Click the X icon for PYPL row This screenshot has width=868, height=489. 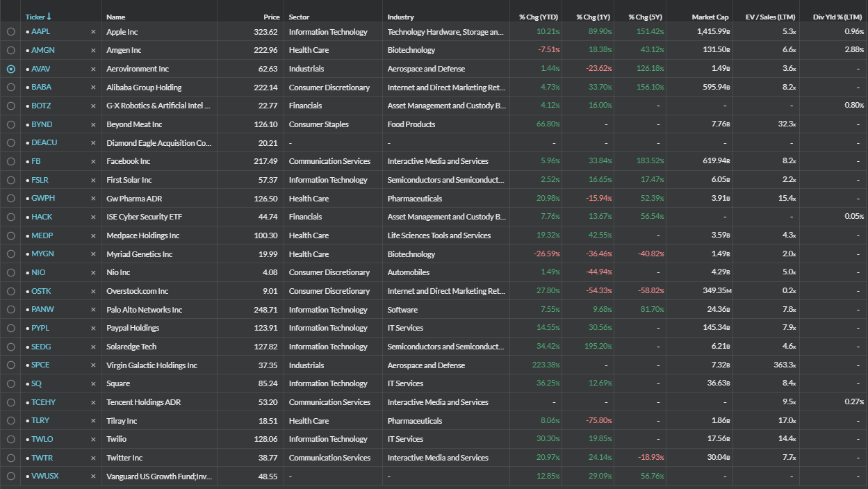93,328
